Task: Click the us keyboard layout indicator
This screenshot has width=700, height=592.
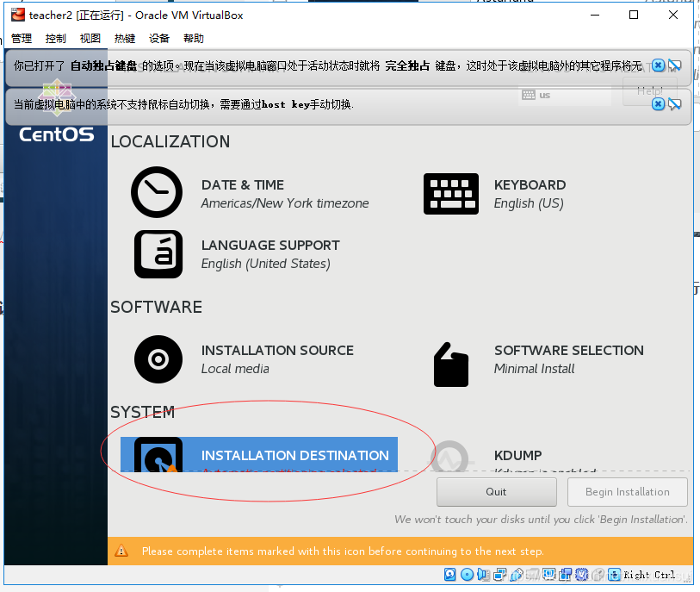Action: pos(564,95)
